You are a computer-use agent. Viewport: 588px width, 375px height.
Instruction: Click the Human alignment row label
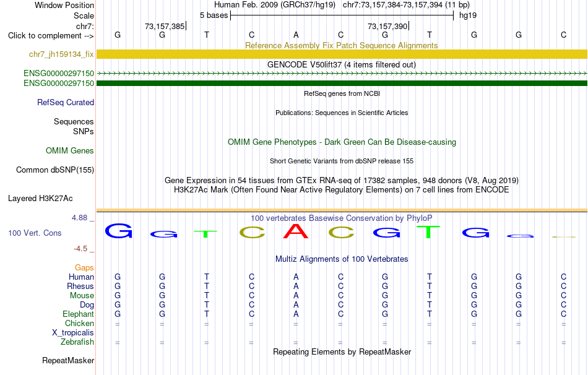pyautogui.click(x=81, y=277)
